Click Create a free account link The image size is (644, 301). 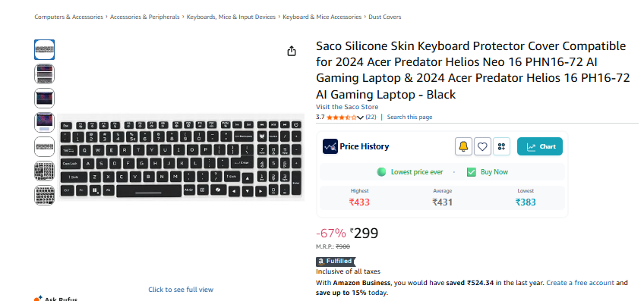click(580, 283)
